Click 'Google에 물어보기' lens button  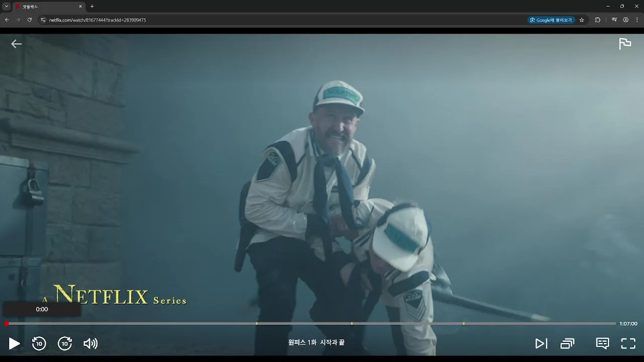click(x=551, y=20)
